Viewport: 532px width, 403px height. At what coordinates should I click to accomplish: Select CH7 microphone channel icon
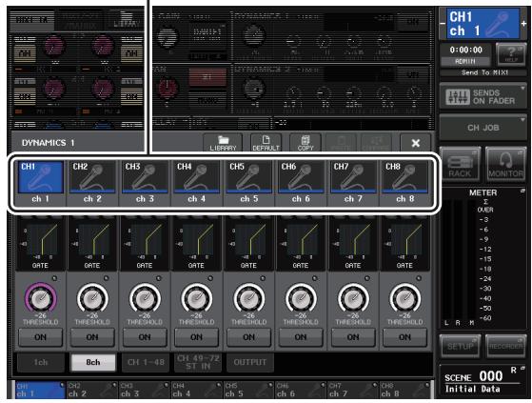coord(353,177)
